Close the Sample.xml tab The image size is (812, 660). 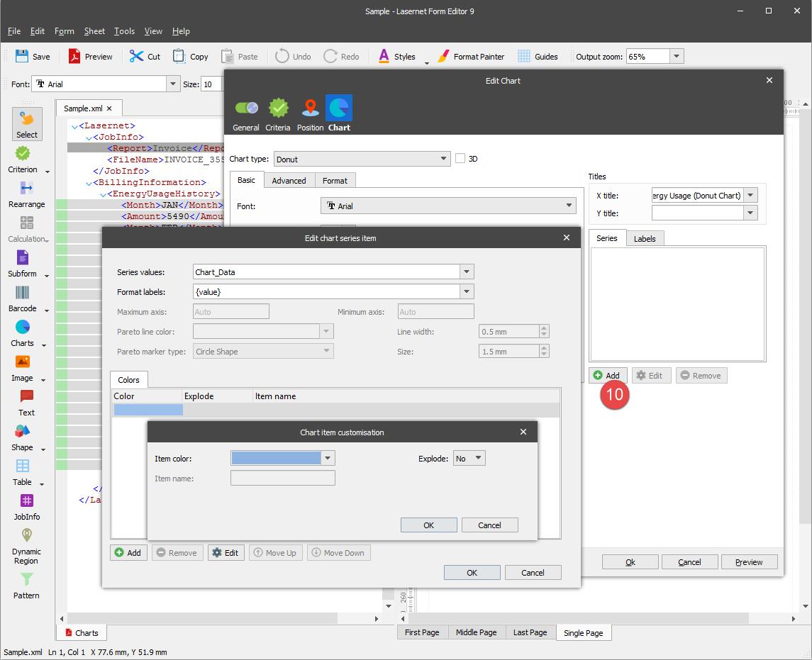point(109,108)
